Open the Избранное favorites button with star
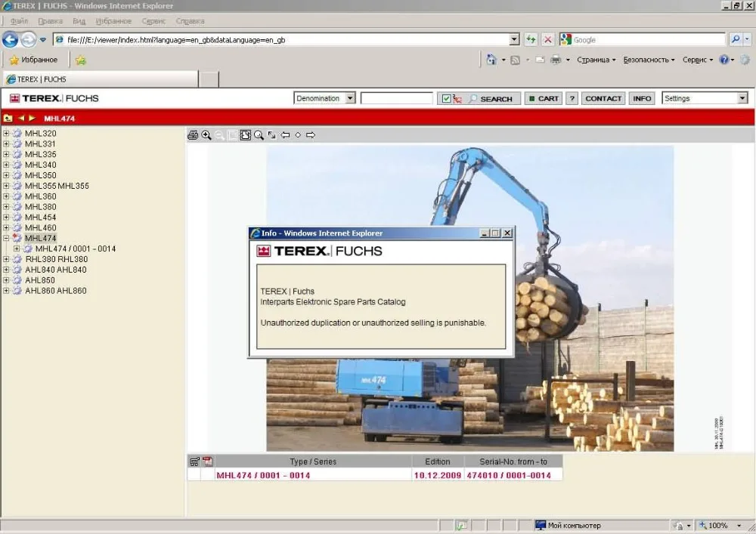Screen dimensions: 756x534 click(x=34, y=60)
